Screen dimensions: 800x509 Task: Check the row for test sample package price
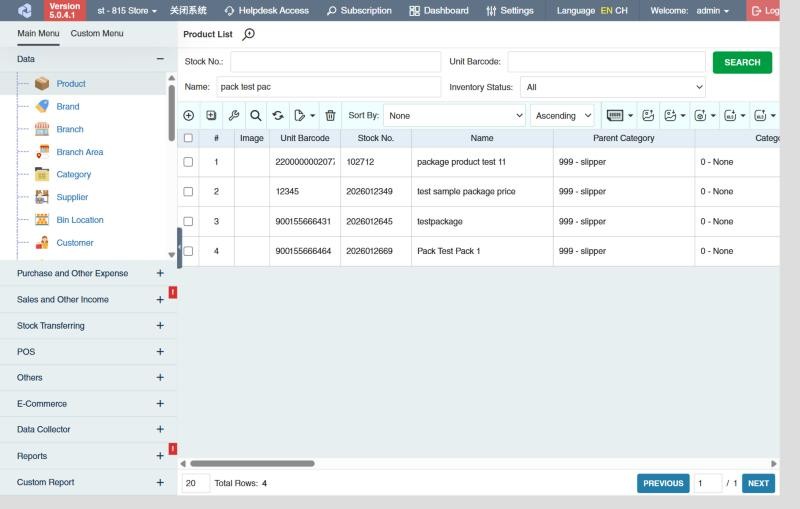[x=188, y=192]
